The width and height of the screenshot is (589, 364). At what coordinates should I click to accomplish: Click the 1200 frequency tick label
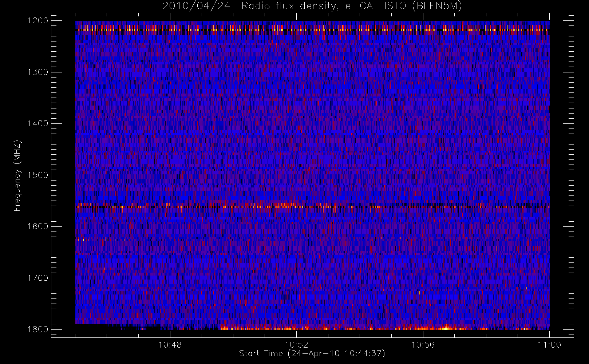pyautogui.click(x=38, y=21)
